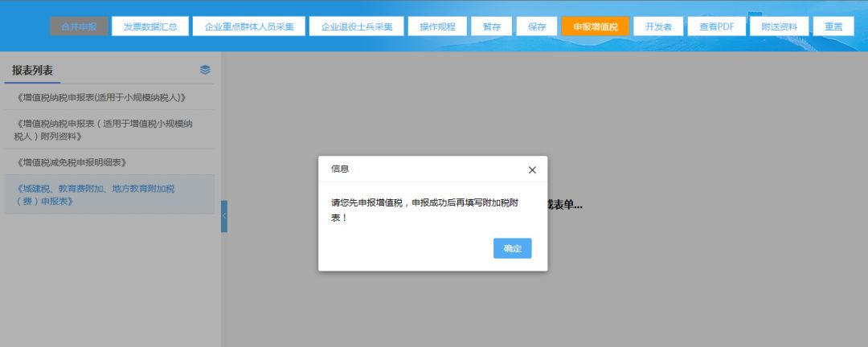The width and height of the screenshot is (868, 347).
Task: Open 增值税减免税申报明细表
Action: (72, 162)
